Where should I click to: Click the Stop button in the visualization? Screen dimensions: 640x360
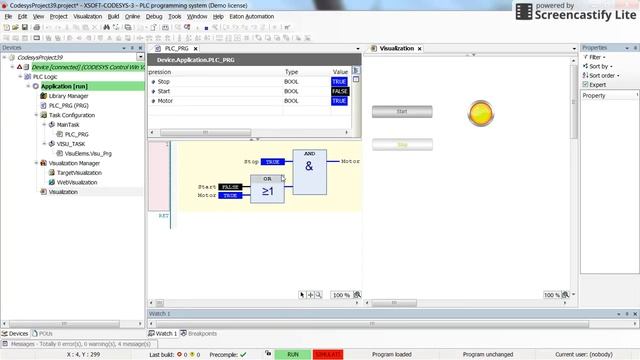[402, 144]
